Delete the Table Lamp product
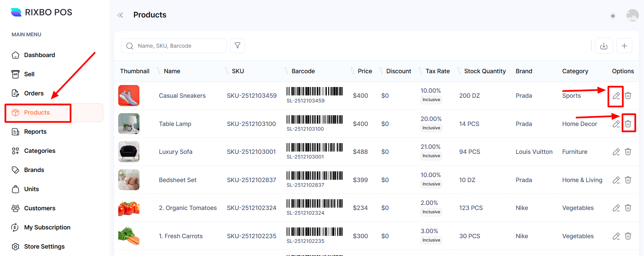The height and width of the screenshot is (256, 644). point(628,124)
